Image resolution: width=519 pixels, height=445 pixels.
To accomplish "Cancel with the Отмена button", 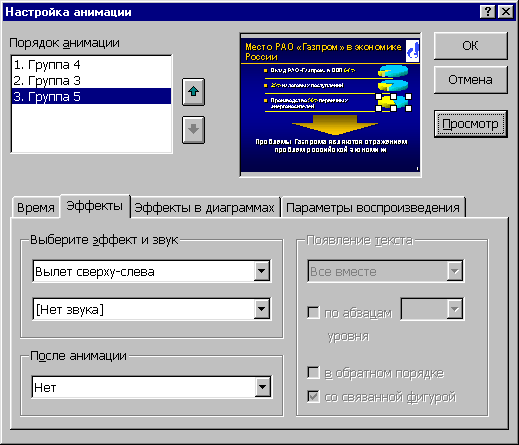I will pyautogui.click(x=471, y=80).
